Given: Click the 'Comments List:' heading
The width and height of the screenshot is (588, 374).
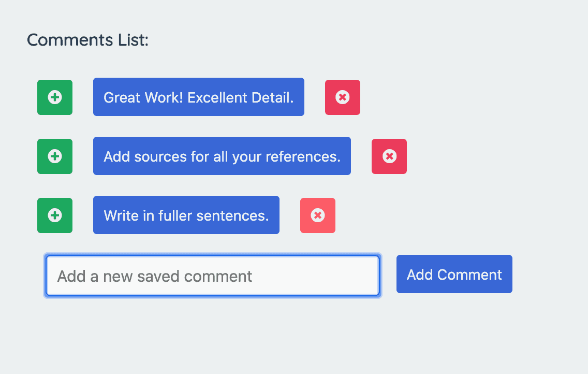Looking at the screenshot, I should pos(87,40).
